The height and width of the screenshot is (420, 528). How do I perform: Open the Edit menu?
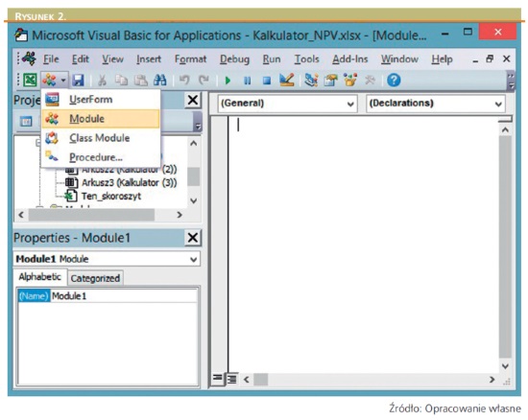pos(80,59)
